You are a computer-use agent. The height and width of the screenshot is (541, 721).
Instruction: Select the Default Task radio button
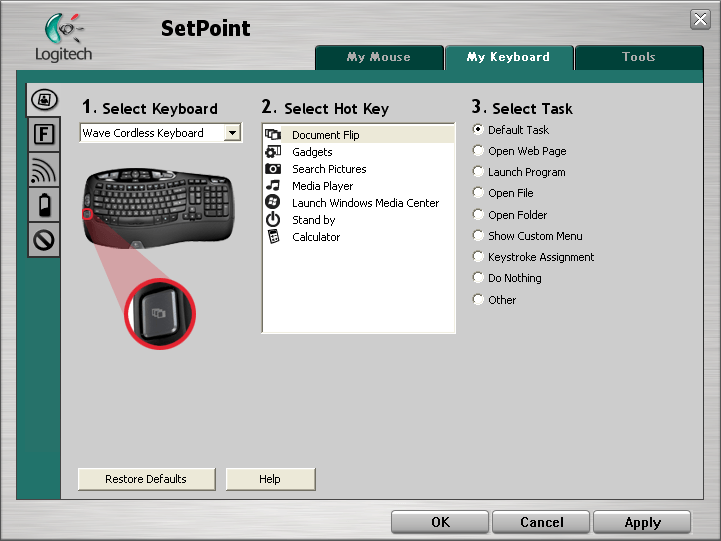point(478,130)
